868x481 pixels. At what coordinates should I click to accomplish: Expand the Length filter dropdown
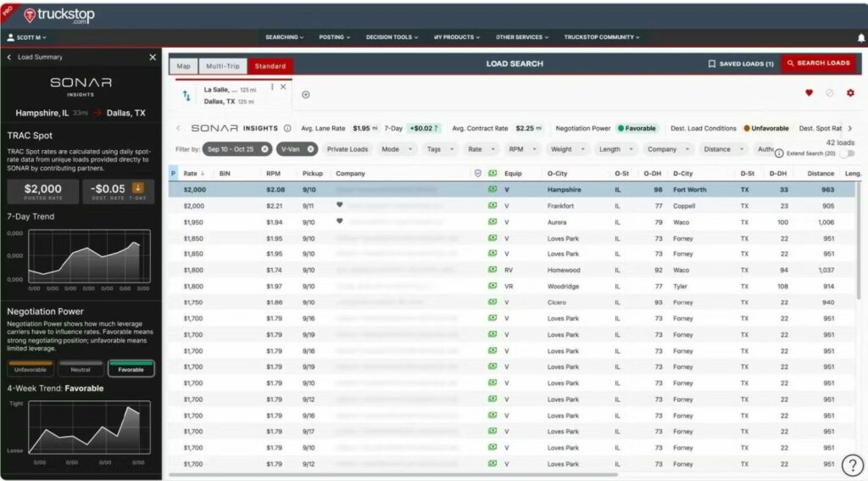coord(616,149)
